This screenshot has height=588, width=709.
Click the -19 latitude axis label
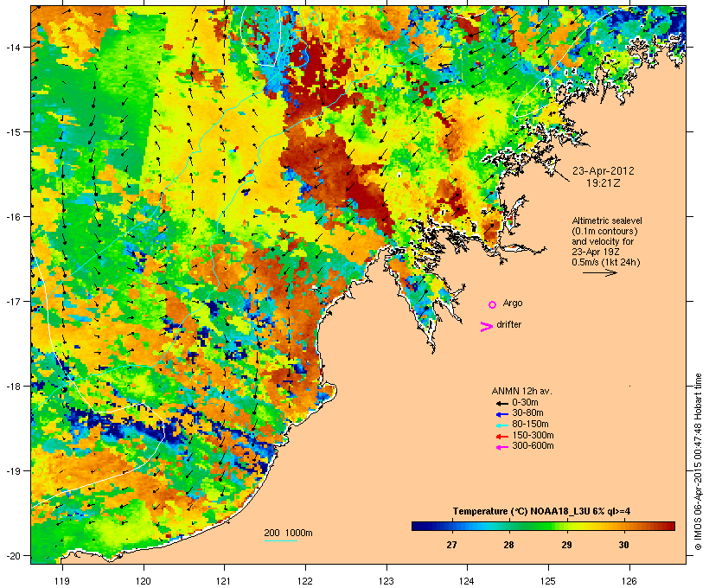(x=13, y=471)
